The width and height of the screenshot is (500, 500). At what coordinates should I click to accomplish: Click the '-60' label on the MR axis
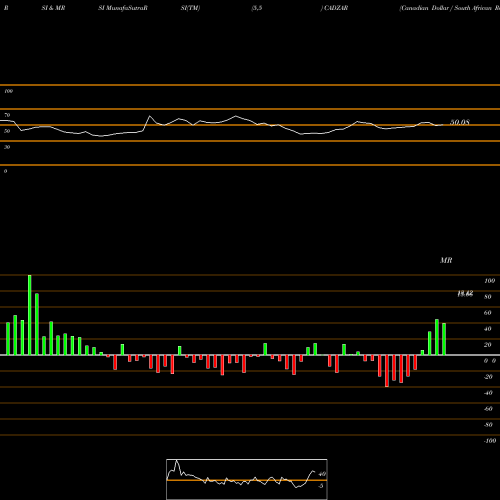488,409
